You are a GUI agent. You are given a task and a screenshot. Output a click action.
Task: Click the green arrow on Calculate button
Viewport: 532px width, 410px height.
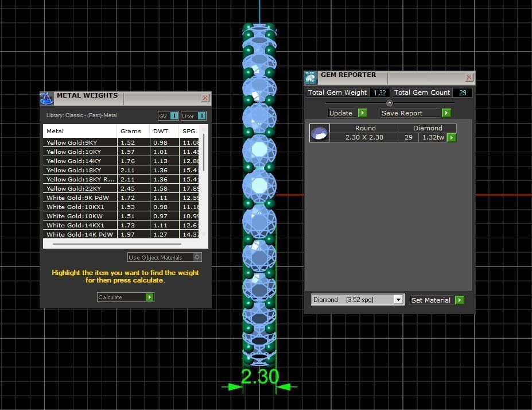click(150, 297)
